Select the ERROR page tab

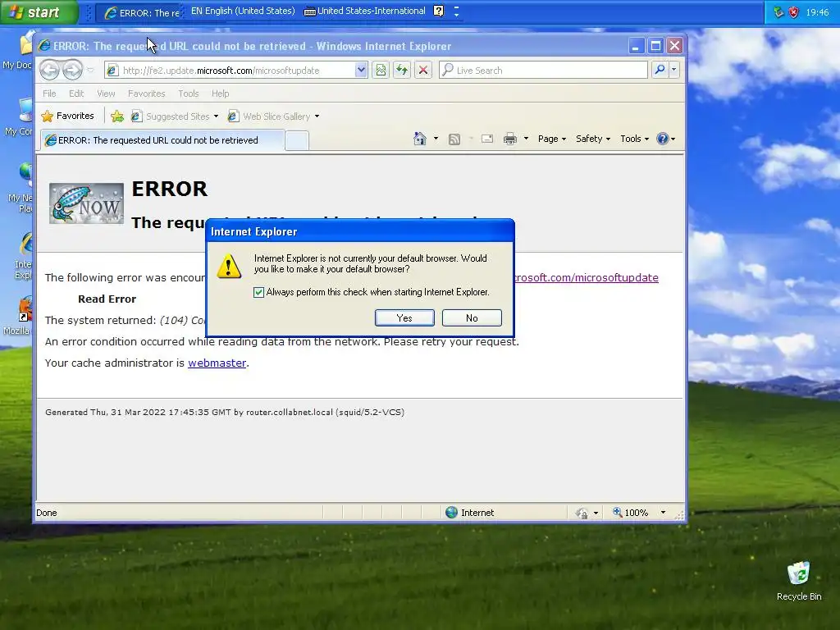click(x=162, y=140)
